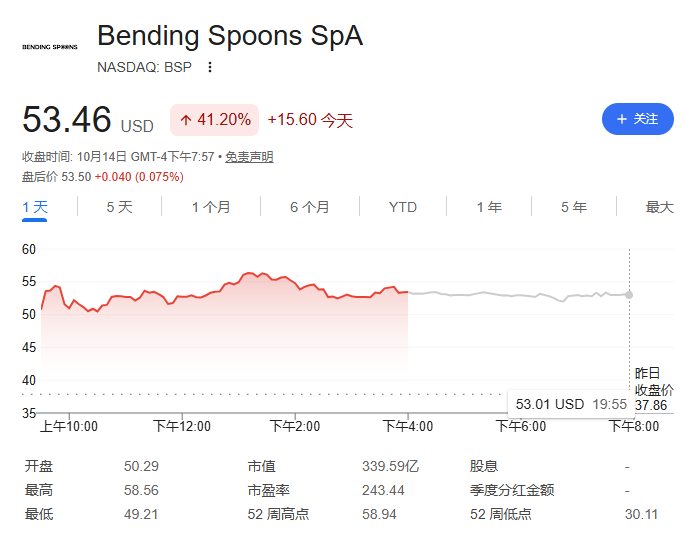Screen dimensions: 686x537
Task: Click the 下午4:00 market close axis label
Action: click(x=408, y=426)
